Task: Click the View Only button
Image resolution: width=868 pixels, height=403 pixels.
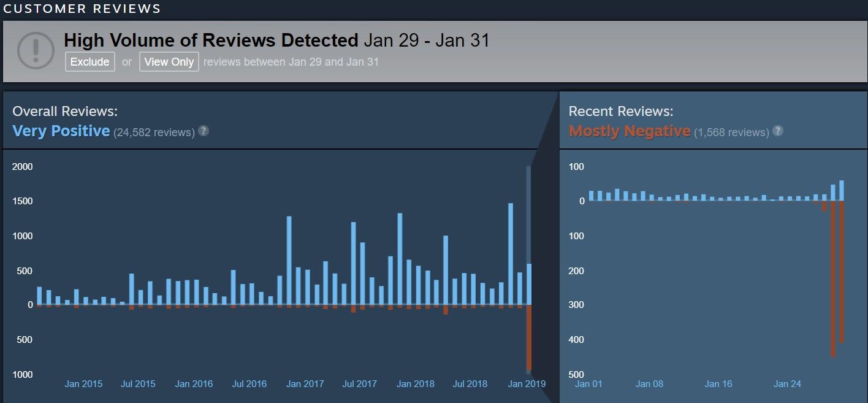Action: point(169,61)
